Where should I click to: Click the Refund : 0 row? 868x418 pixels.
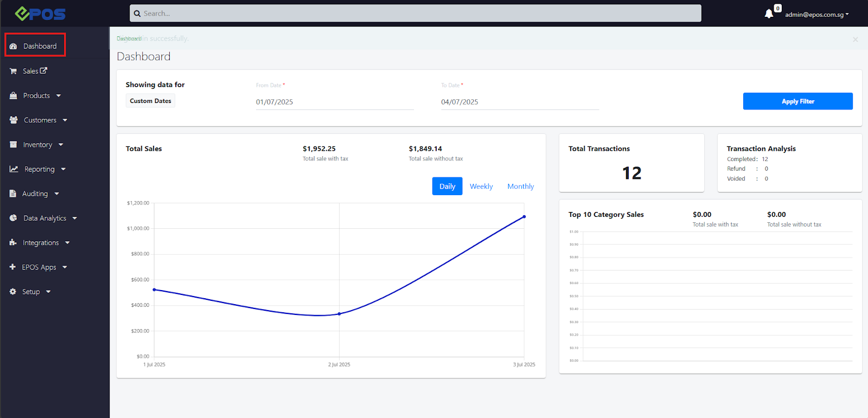pyautogui.click(x=748, y=169)
